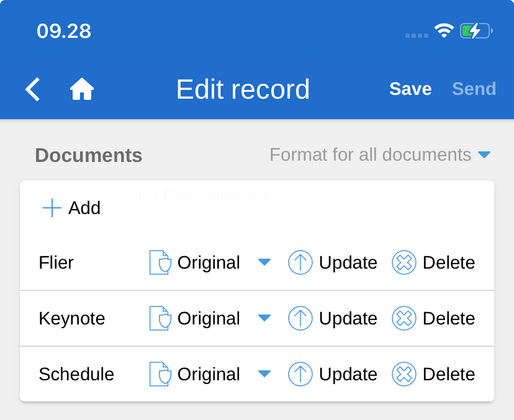The image size is (514, 420).
Task: Click the Update arrow icon for Keynote
Action: [x=300, y=318]
